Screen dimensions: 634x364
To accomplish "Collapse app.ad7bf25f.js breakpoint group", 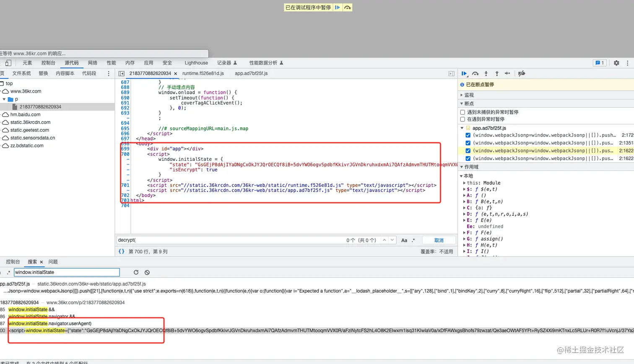I will (x=462, y=128).
